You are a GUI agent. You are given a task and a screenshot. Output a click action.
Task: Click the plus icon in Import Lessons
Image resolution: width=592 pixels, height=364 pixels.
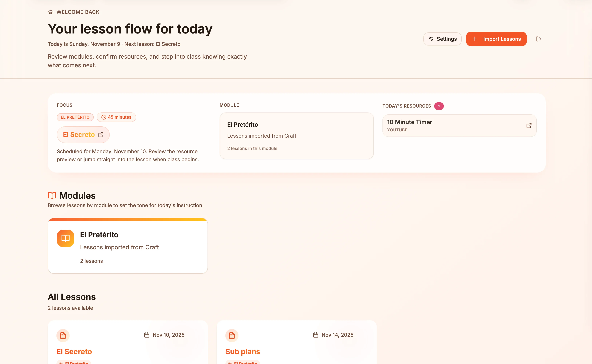coord(475,39)
